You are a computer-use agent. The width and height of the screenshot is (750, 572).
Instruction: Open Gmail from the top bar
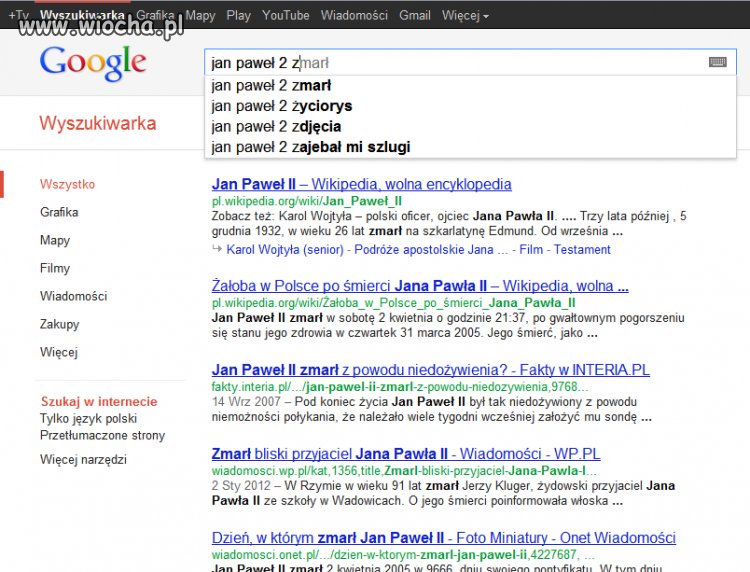pos(415,15)
